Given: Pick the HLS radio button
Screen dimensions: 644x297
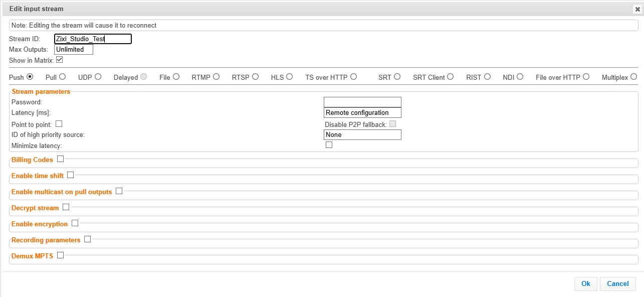Looking at the screenshot, I should [x=289, y=77].
